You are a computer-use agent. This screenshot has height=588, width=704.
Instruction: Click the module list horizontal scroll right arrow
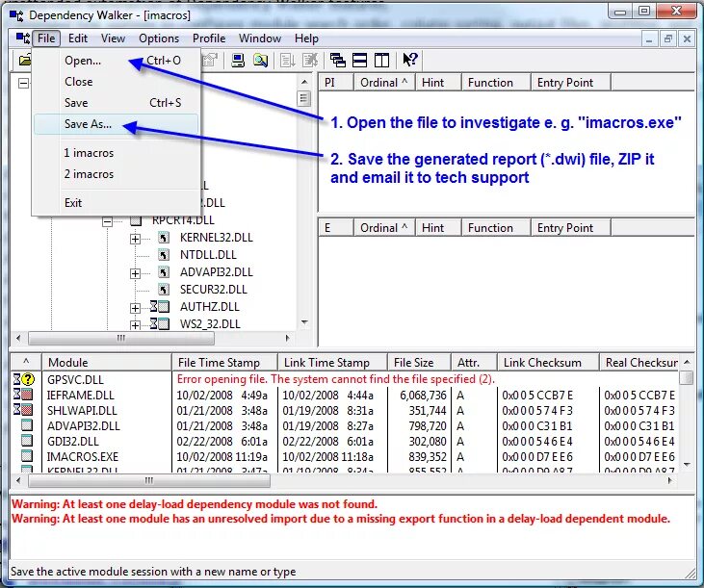coord(670,480)
